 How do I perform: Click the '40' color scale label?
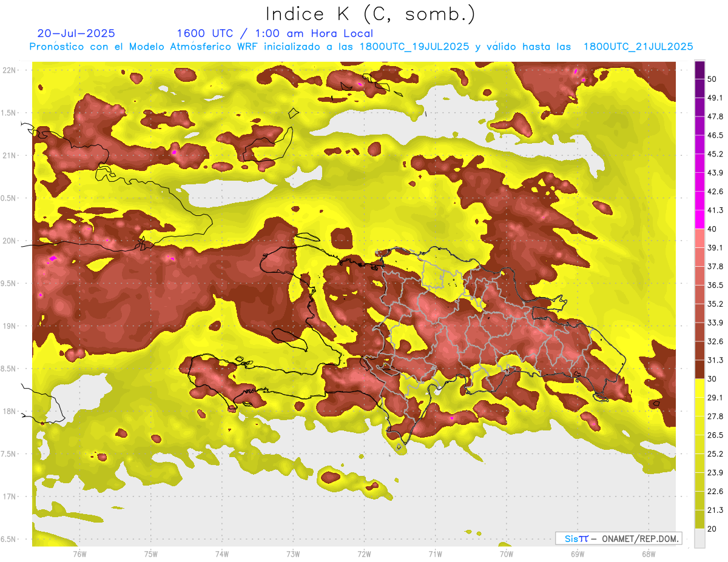[712, 229]
